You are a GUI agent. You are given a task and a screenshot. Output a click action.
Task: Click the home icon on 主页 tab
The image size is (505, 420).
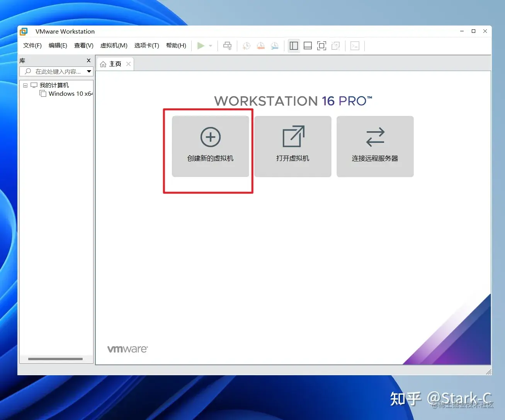click(103, 64)
